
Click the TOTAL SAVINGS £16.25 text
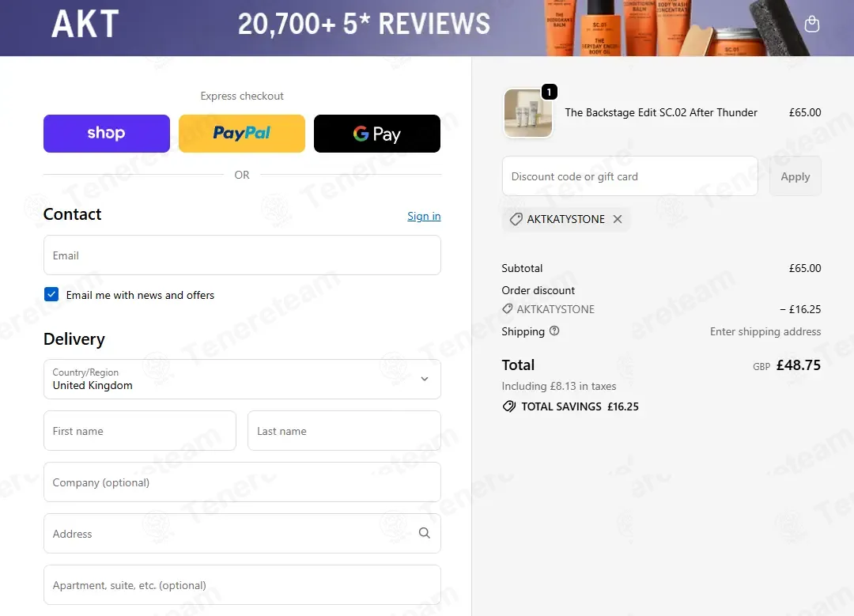[580, 406]
